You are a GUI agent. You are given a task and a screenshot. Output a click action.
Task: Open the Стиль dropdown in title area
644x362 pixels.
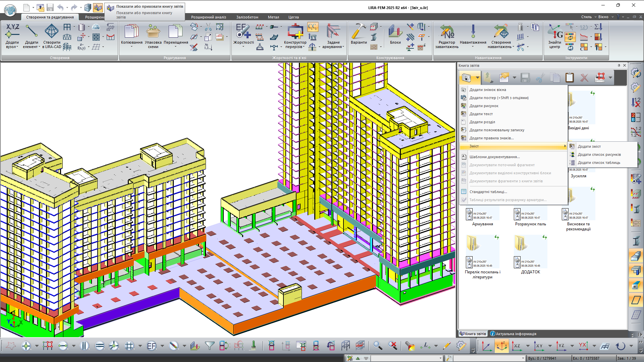[589, 17]
